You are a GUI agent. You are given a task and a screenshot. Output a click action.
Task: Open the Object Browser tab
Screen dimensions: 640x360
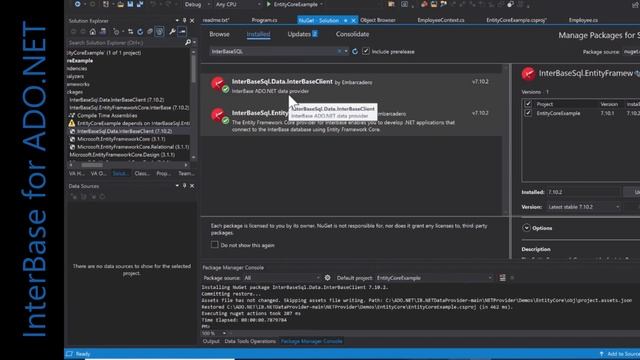(x=378, y=20)
